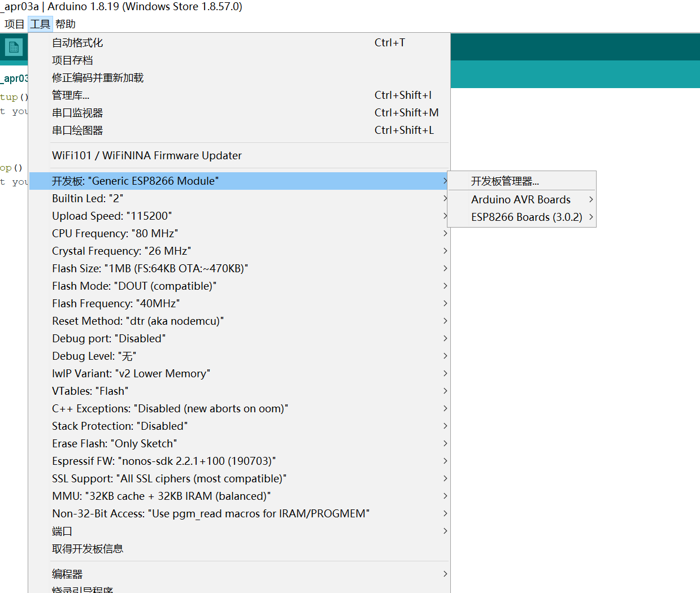Image resolution: width=700 pixels, height=593 pixels.
Task: Select 取得开发板信息 entry
Action: coord(239,548)
